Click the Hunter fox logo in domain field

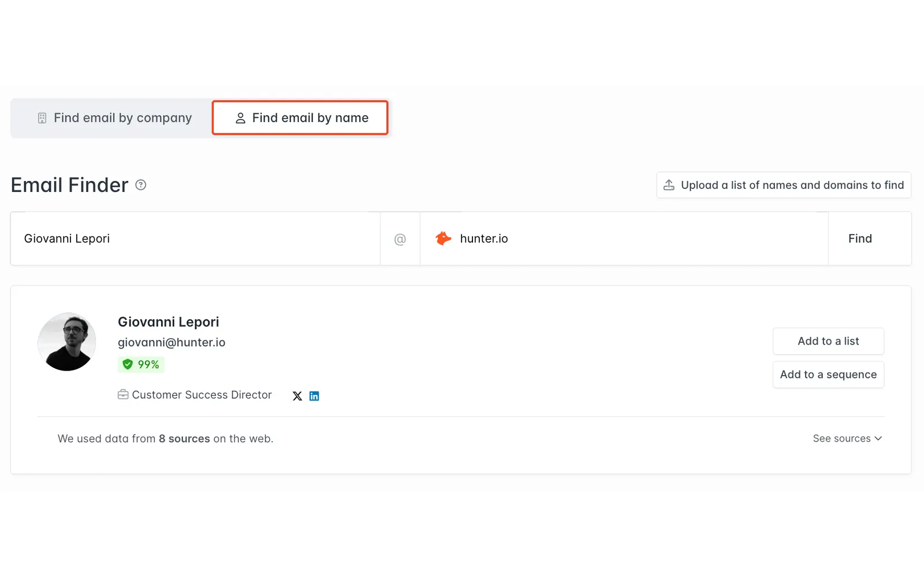(443, 239)
